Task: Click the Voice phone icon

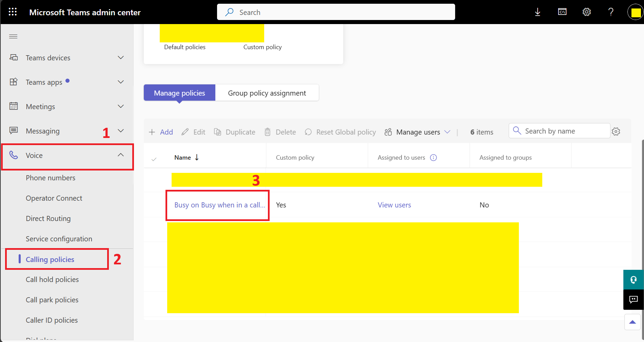Action: pyautogui.click(x=14, y=155)
